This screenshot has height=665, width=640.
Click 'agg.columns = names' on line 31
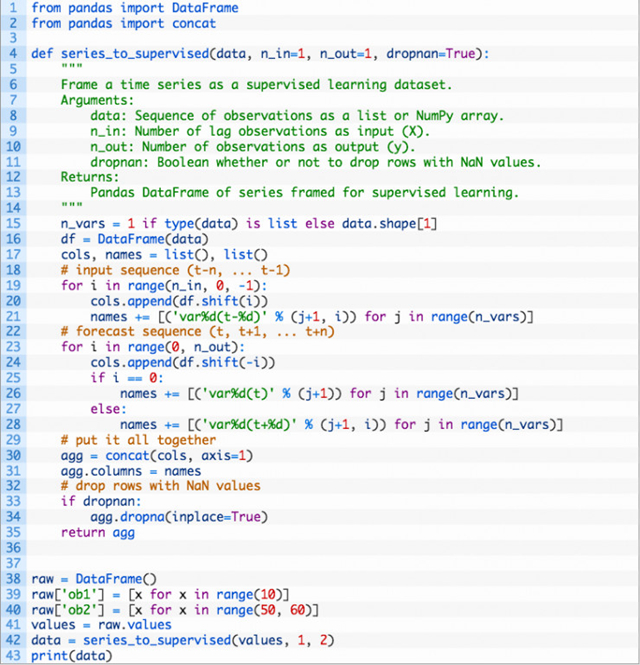(x=131, y=471)
